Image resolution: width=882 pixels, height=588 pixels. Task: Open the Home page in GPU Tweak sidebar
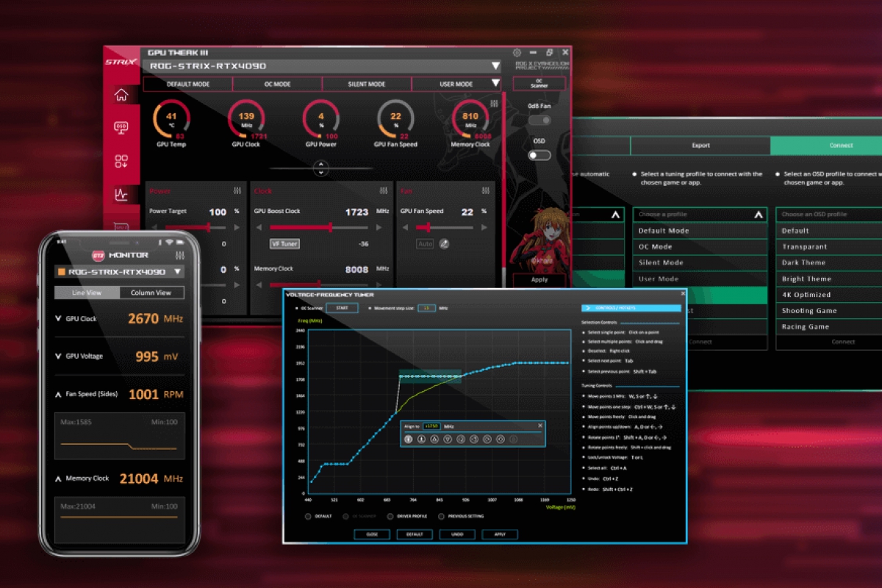121,96
